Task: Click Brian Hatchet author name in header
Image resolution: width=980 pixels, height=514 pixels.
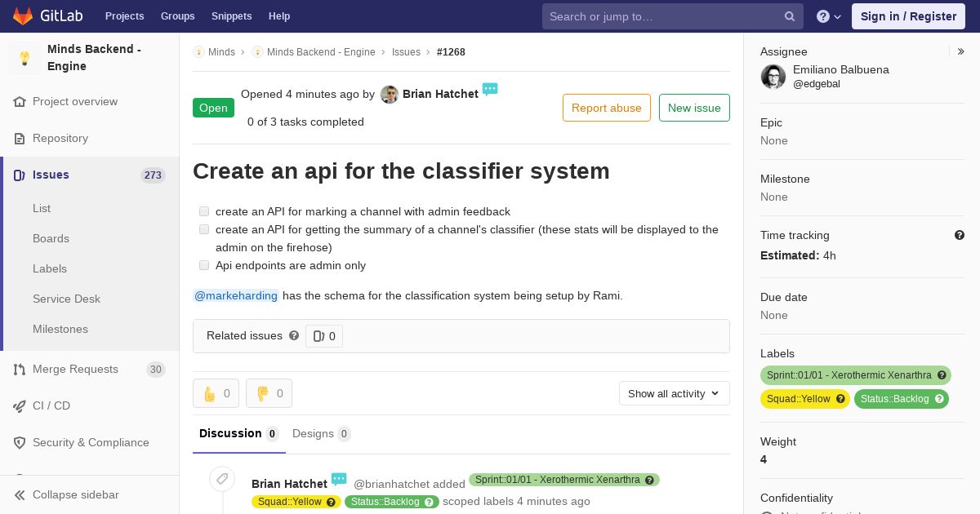Action: tap(440, 94)
